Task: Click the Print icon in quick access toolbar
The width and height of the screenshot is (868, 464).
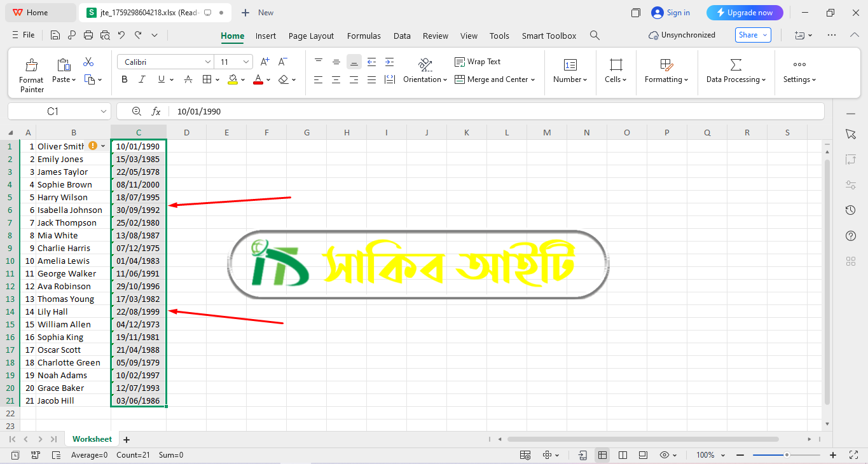Action: pos(88,36)
